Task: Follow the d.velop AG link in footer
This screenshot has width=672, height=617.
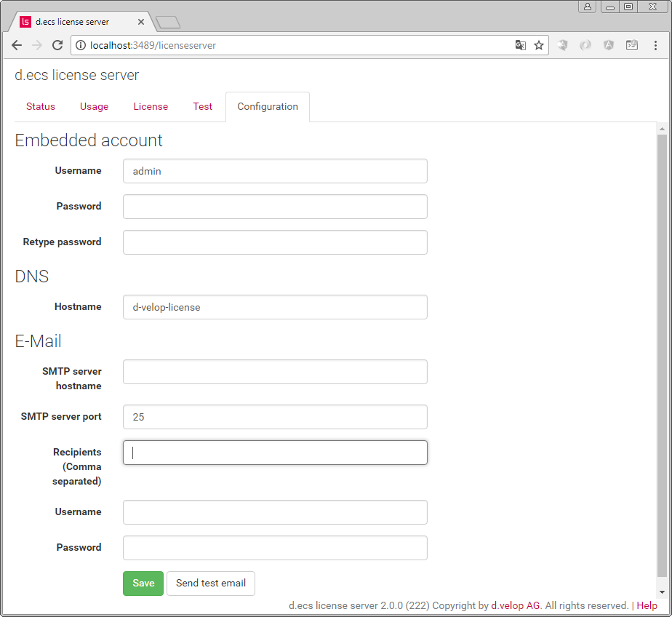Action: click(516, 605)
